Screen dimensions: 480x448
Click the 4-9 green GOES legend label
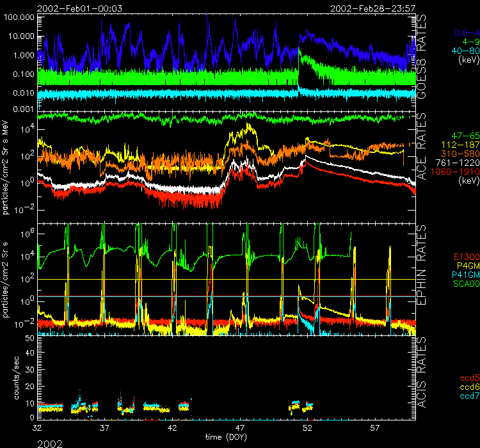point(467,42)
